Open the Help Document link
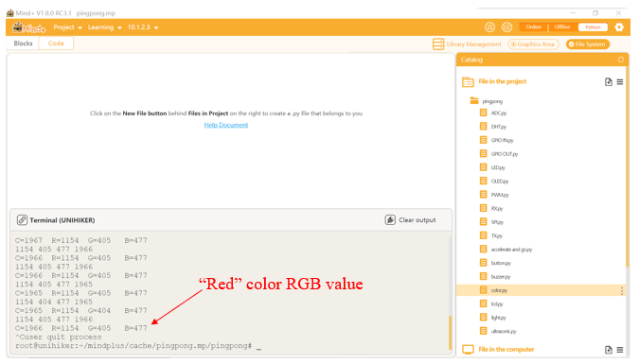Viewport: 639px width, 364px height. tap(226, 125)
